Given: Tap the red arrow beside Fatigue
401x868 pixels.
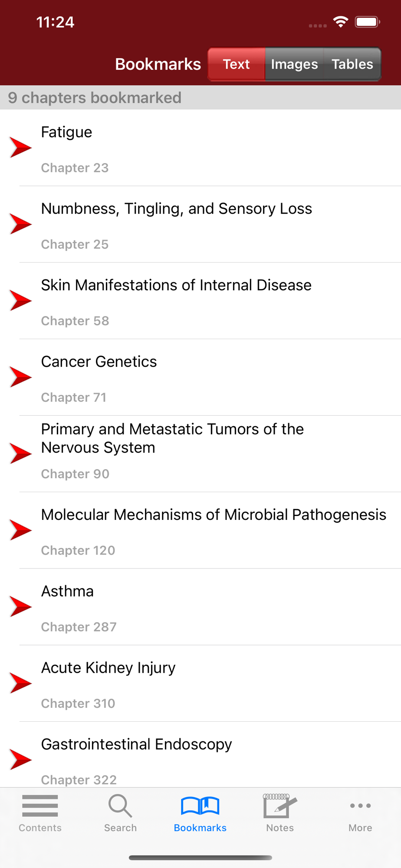Looking at the screenshot, I should click(20, 148).
